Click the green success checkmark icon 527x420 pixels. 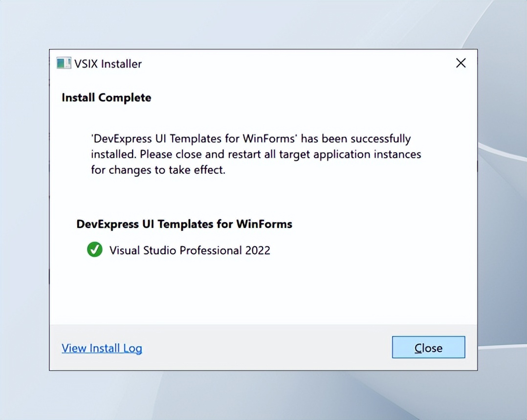(x=95, y=250)
